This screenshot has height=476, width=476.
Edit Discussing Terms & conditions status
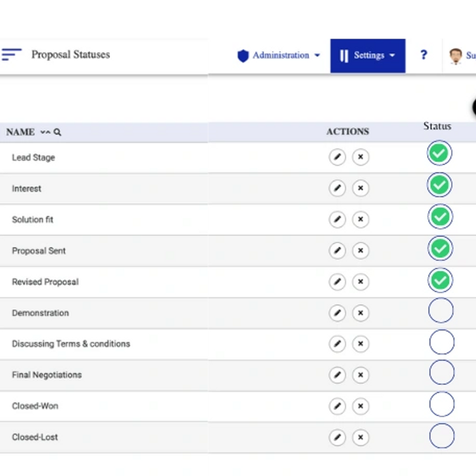click(x=337, y=344)
